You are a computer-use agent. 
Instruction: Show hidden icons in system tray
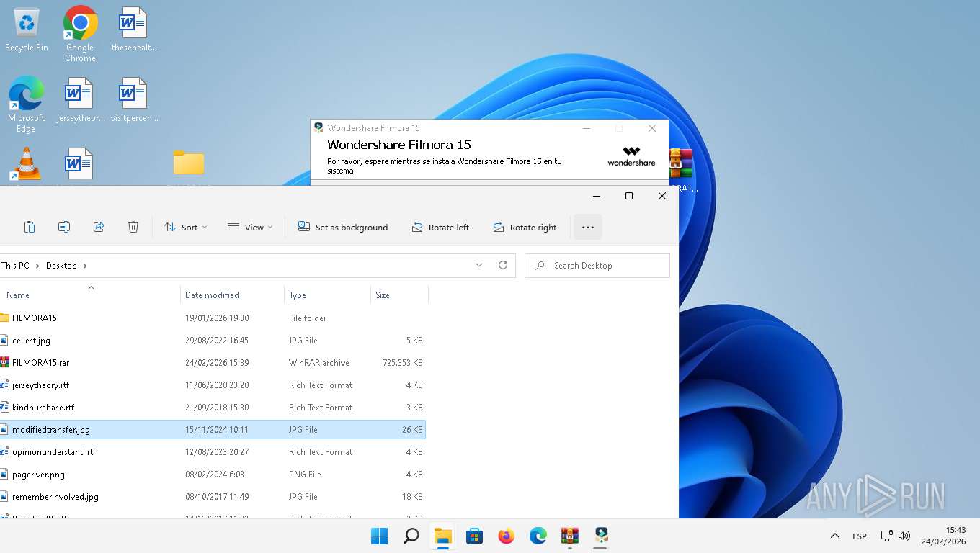coord(835,536)
